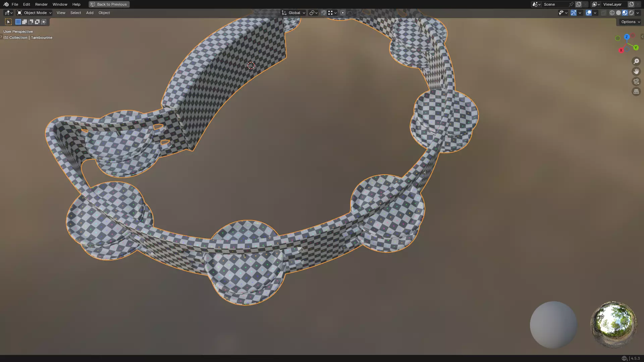Click the Pan view hand icon
The image size is (644, 362).
636,71
